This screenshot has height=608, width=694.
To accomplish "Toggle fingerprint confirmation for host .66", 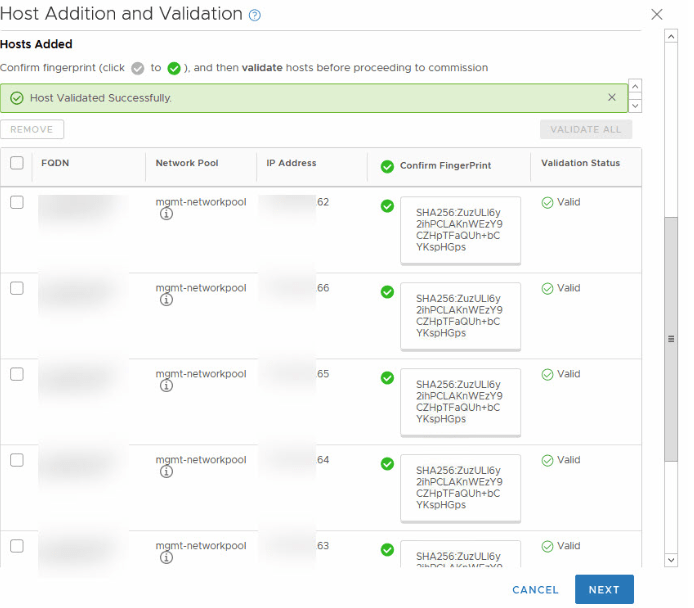I will pyautogui.click(x=387, y=292).
